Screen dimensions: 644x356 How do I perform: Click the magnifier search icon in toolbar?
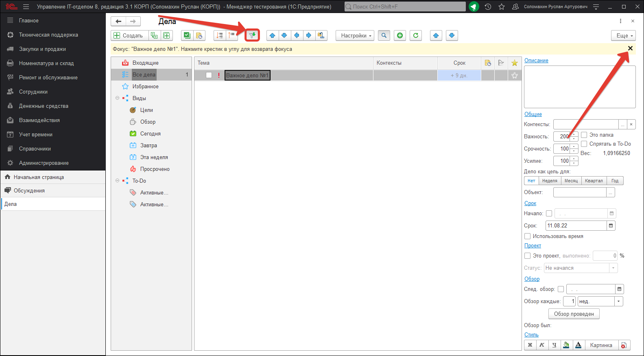pos(384,35)
